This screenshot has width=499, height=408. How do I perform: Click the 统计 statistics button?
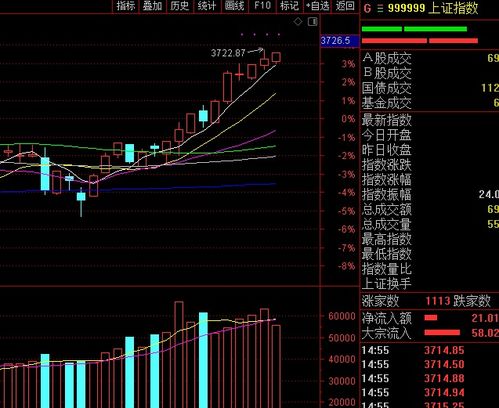pos(207,6)
